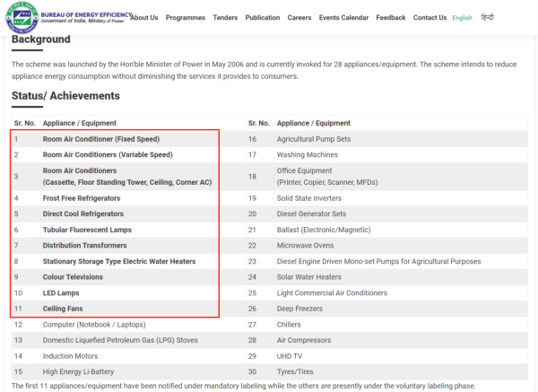Select the Tyres/Tires row
Screen dimensions: 538x392
click(298, 372)
